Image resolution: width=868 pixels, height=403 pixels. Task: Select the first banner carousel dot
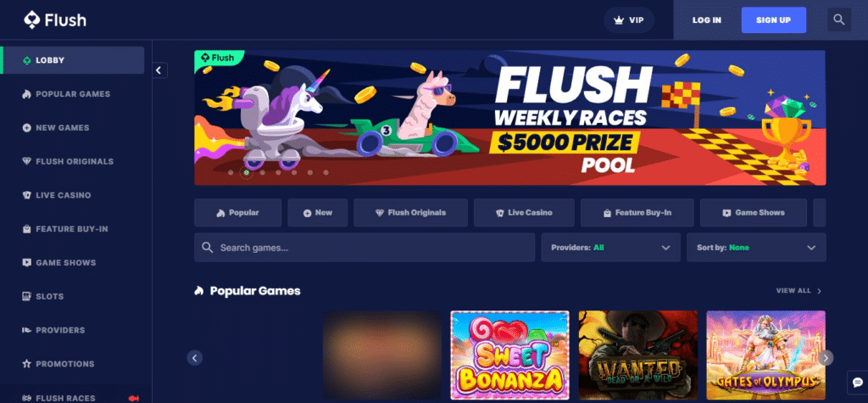pos(231,172)
